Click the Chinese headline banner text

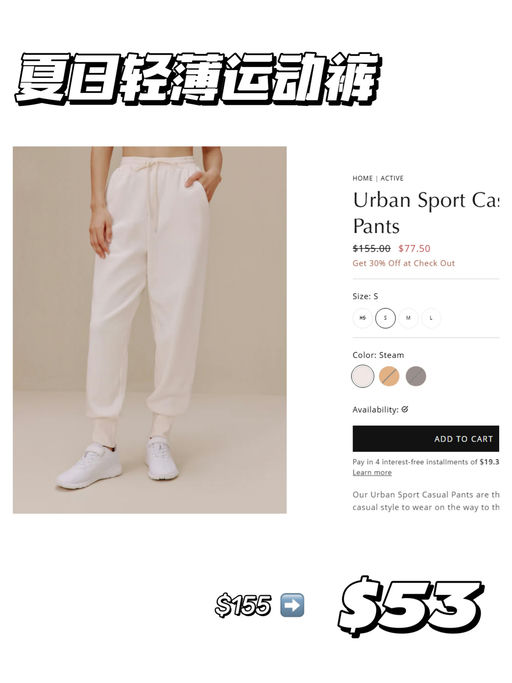click(x=197, y=80)
